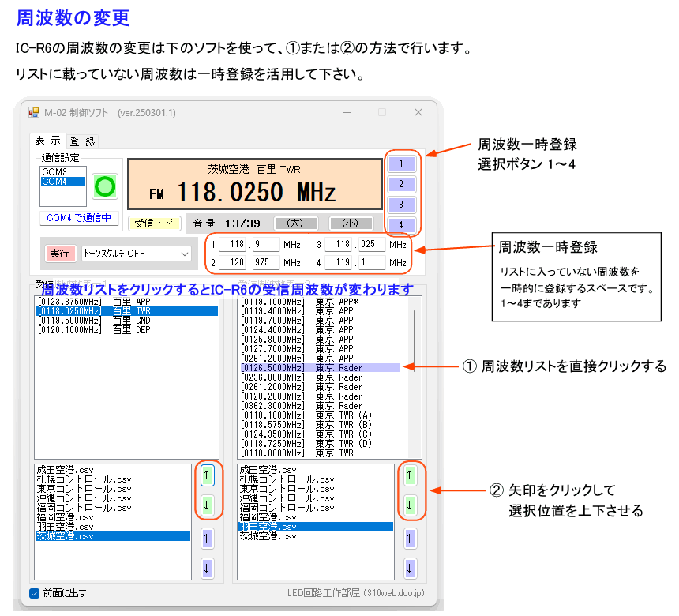Open the トーンスケルチ OFF dropdown
Image resolution: width=679 pixels, height=616 pixels.
coord(136,254)
